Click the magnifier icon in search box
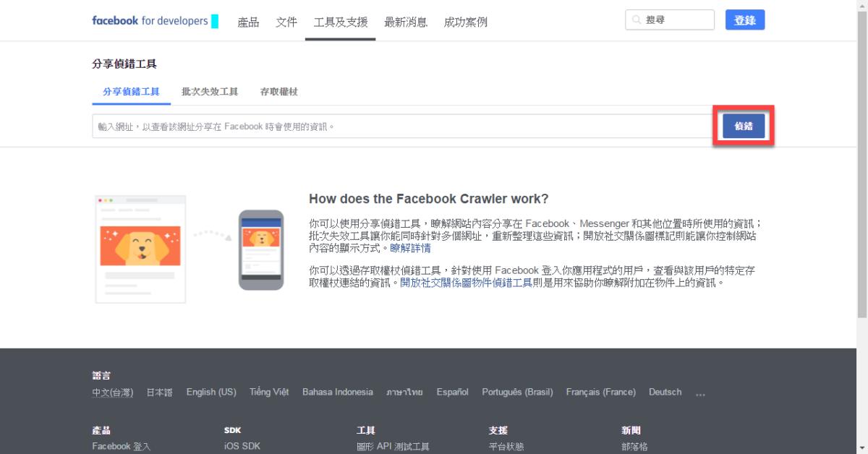 636,20
